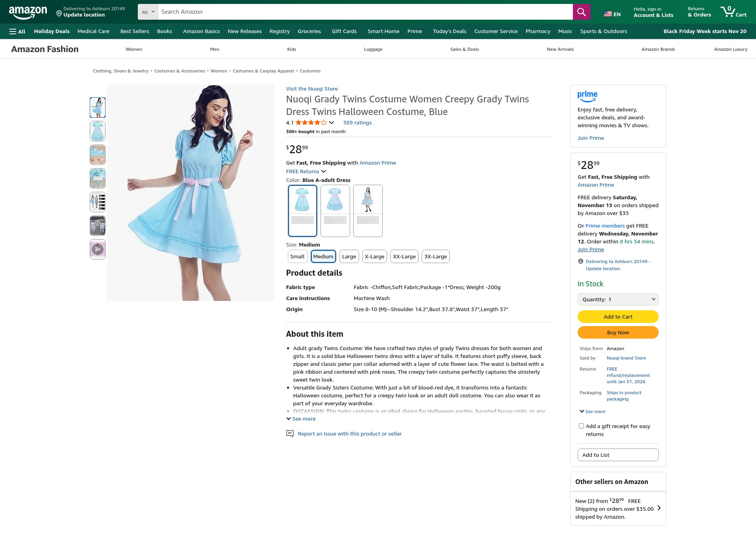The width and height of the screenshot is (756, 547).
Task: Choose the Blue A-adult Dress color swatch
Action: pos(302,211)
